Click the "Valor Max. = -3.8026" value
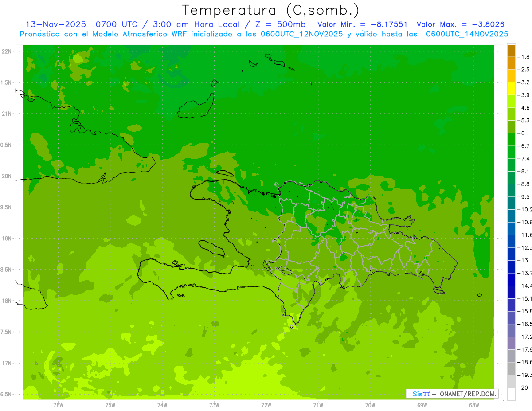This screenshot has height=411, width=532. pos(461,24)
